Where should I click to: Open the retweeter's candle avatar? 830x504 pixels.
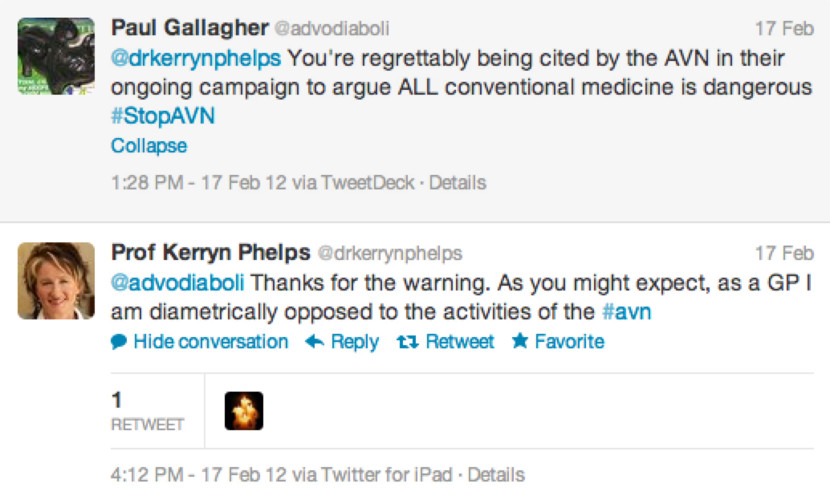pyautogui.click(x=244, y=411)
